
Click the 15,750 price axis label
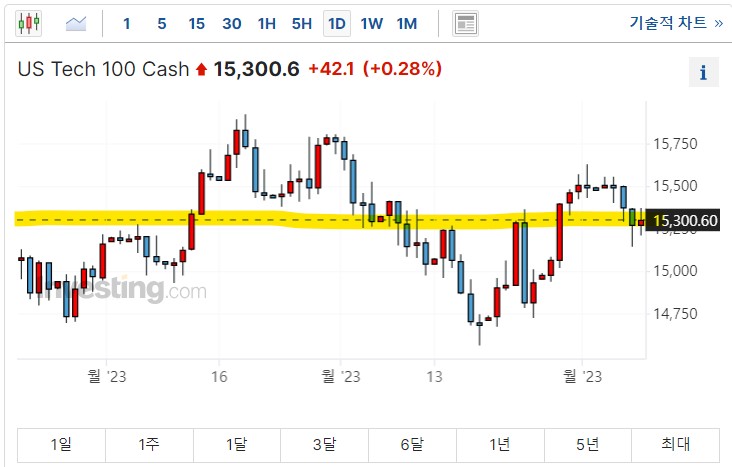click(x=675, y=144)
